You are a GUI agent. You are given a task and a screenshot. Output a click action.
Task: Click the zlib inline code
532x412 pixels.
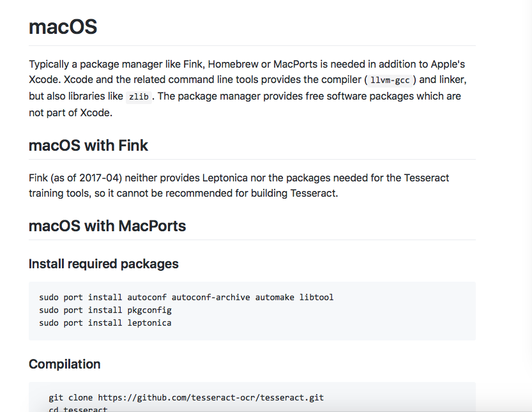(x=139, y=97)
